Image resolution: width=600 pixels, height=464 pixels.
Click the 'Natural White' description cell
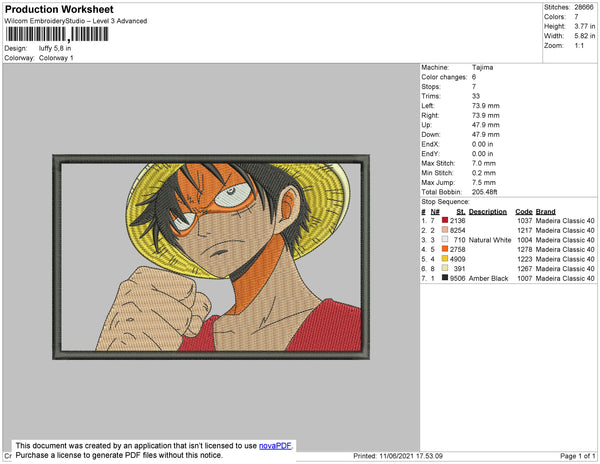pos(490,240)
